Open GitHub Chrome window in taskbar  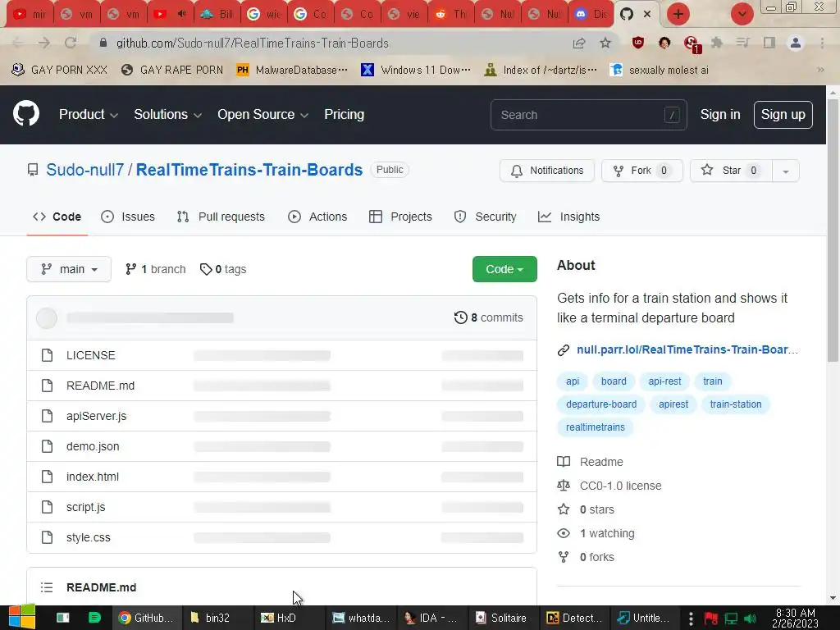pos(147,618)
